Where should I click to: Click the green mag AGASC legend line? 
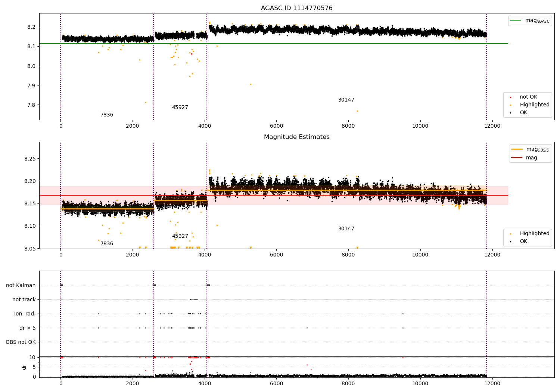pos(516,21)
